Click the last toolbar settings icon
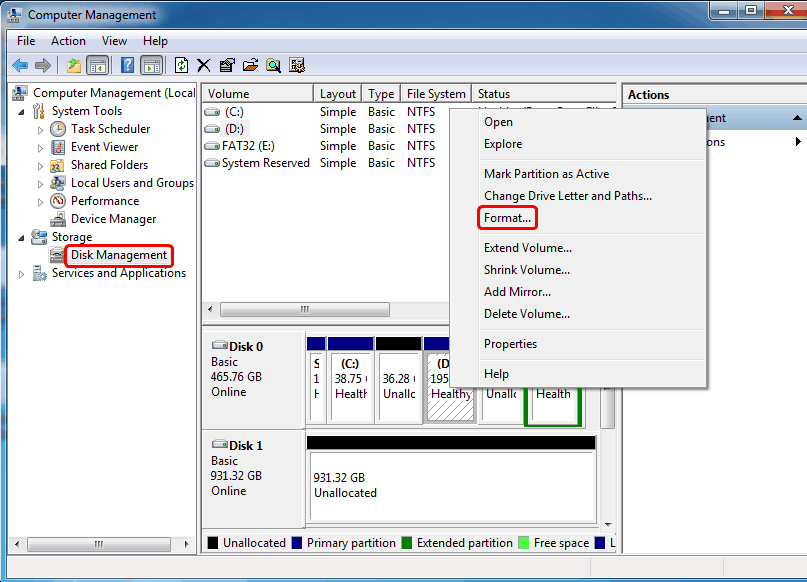 click(297, 65)
